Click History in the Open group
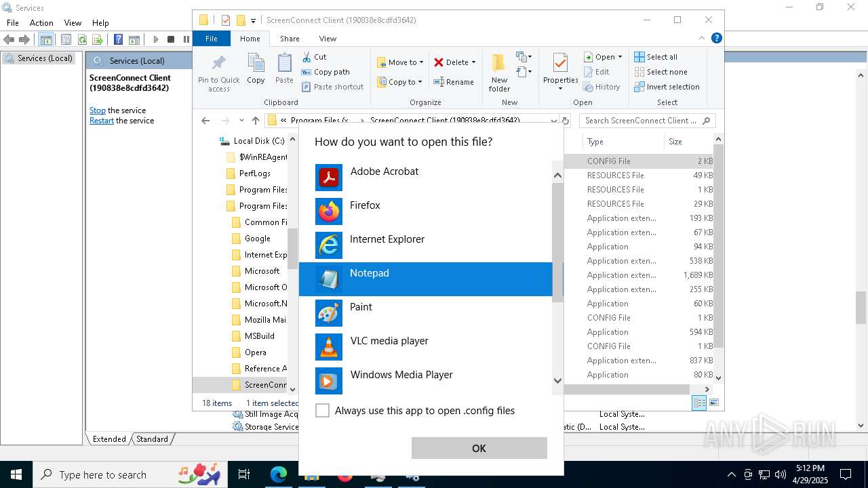The width and height of the screenshot is (868, 488). tap(602, 87)
